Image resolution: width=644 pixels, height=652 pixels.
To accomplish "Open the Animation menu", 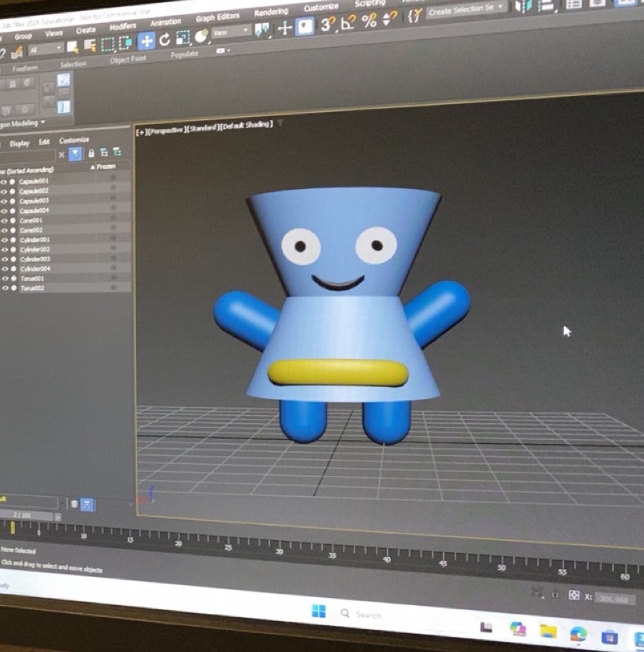I will tap(165, 22).
